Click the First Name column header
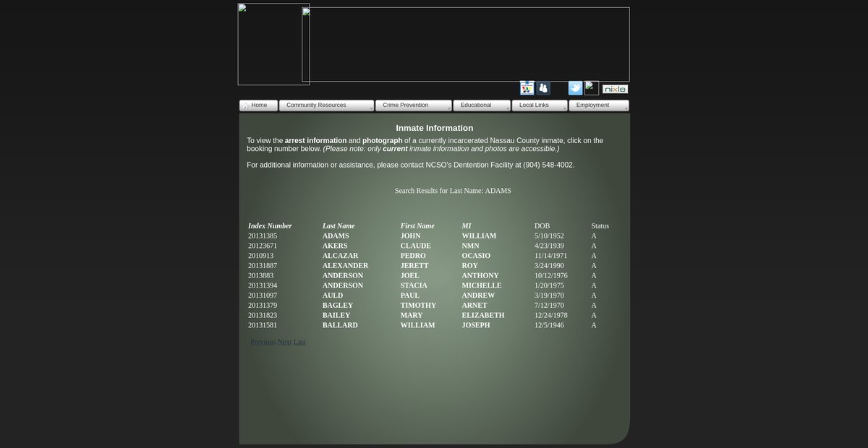The image size is (868, 448). 417,226
